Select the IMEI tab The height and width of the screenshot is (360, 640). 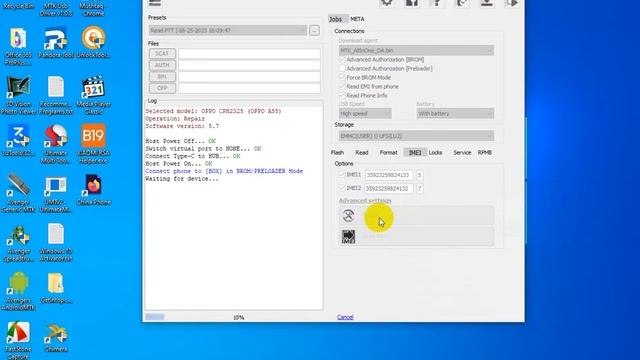415,153
